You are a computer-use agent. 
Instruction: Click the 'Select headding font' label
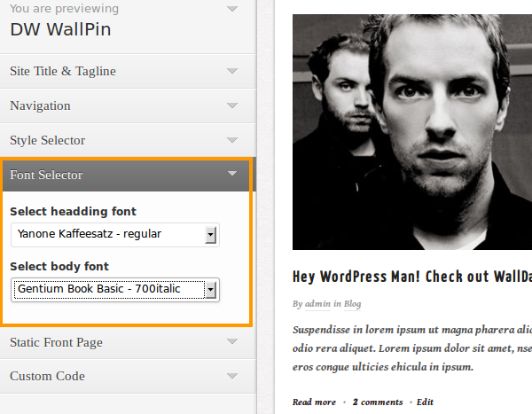pos(73,211)
